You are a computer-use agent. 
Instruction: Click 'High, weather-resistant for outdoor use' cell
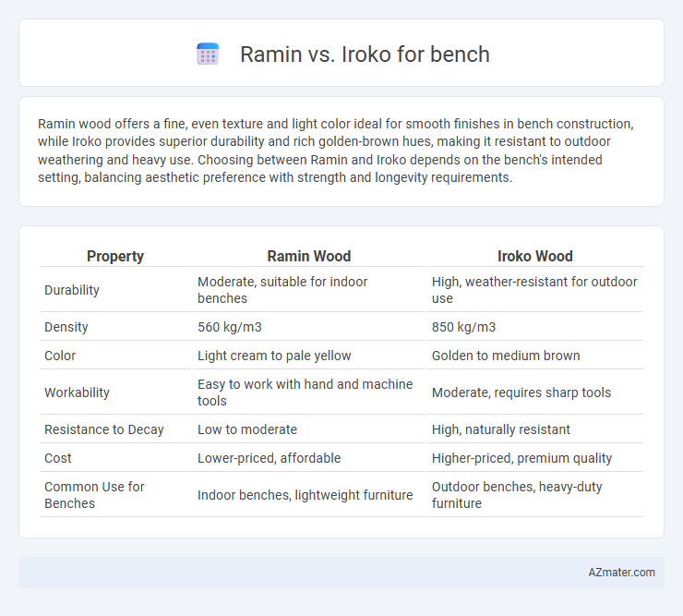(x=535, y=290)
